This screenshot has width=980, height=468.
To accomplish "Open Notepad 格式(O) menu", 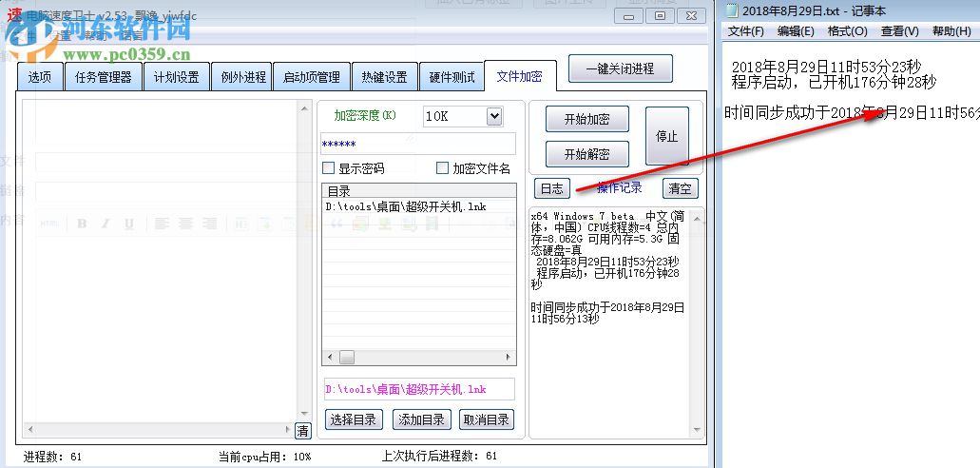I will [x=848, y=30].
